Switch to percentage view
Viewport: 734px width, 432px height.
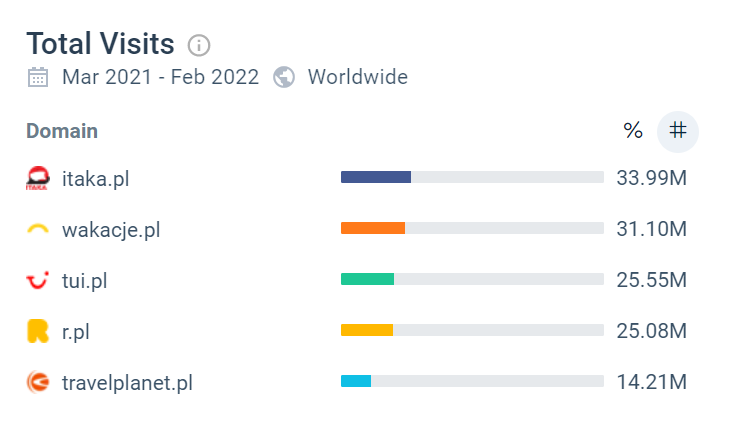point(633,131)
